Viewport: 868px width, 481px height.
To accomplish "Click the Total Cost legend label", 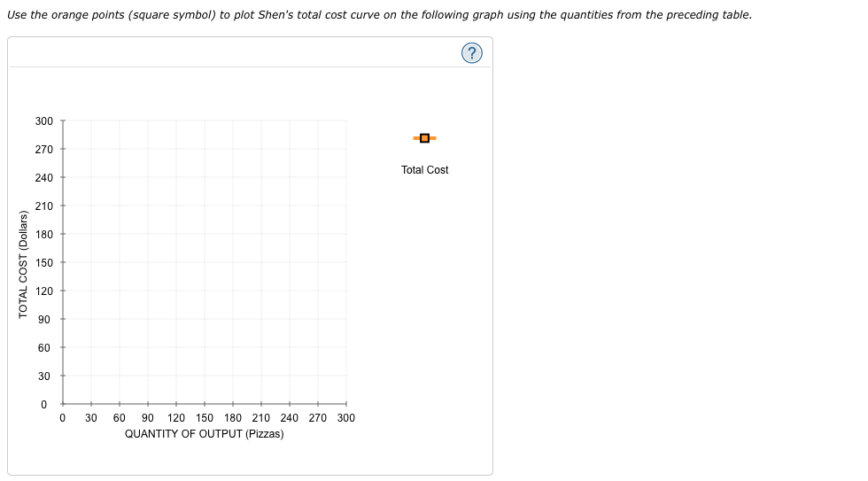I will (424, 170).
